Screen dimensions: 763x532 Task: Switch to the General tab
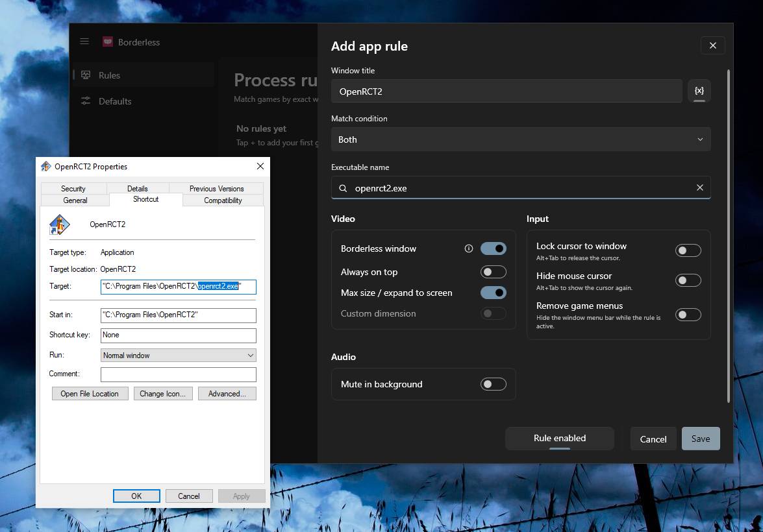(x=75, y=200)
